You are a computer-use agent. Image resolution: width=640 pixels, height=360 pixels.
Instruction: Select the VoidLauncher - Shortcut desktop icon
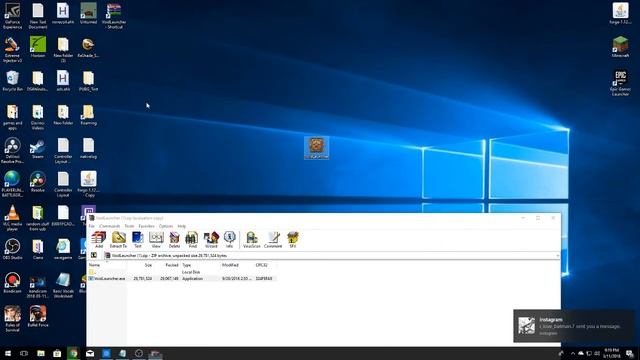[x=114, y=16]
